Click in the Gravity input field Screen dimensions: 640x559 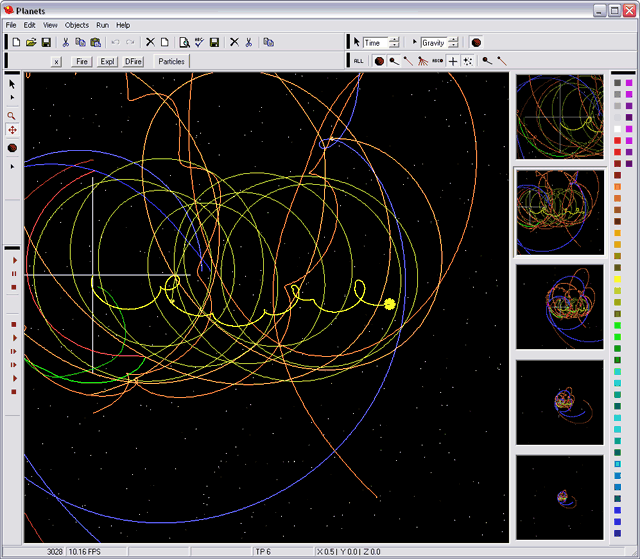click(434, 42)
